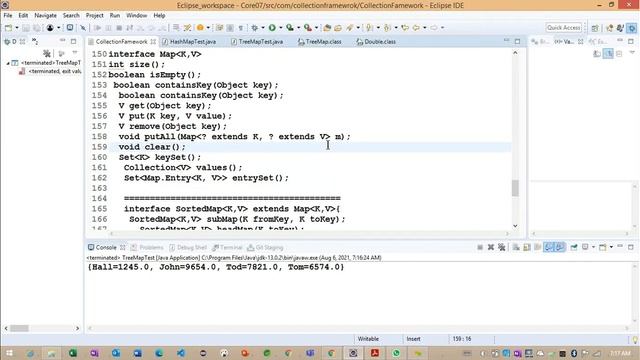The image size is (640, 360).
Task: Open the Run menu
Action: pos(115,15)
